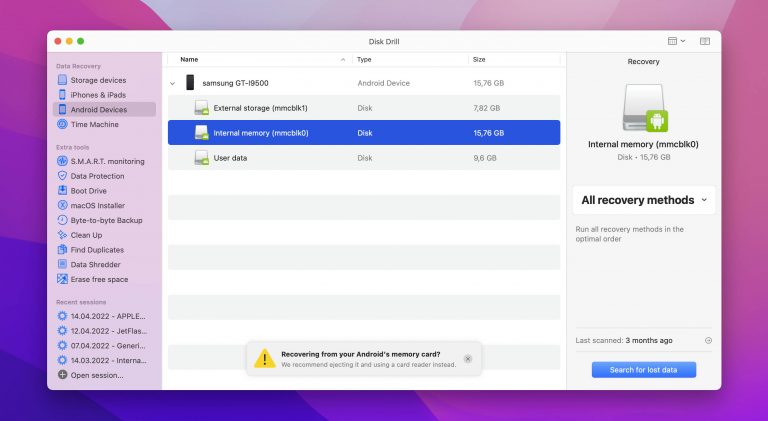Click the 7,82 GB size value
The width and height of the screenshot is (768, 421).
pos(486,108)
